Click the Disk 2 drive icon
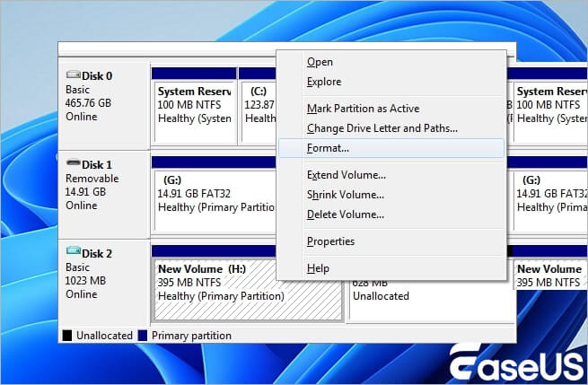Screen dimensions: 588x385 (73, 250)
